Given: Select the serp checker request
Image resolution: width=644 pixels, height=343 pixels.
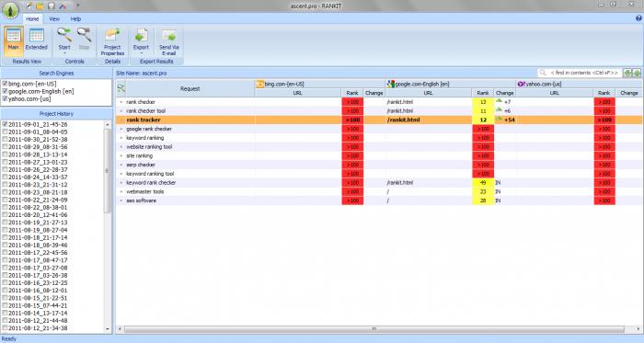Looking at the screenshot, I should [141, 165].
